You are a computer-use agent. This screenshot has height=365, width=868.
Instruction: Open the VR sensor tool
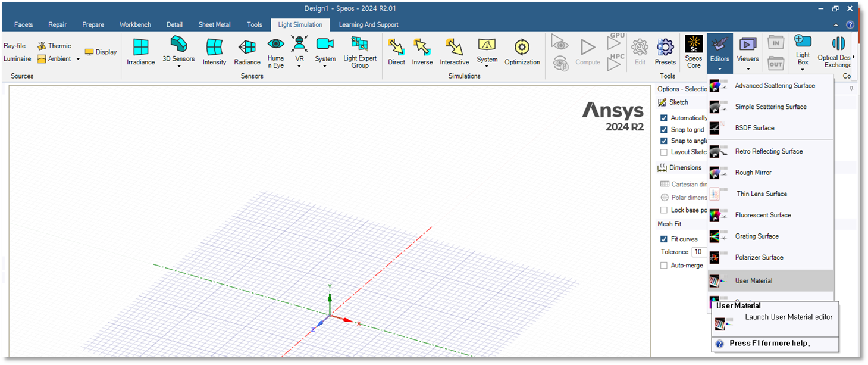tap(299, 51)
